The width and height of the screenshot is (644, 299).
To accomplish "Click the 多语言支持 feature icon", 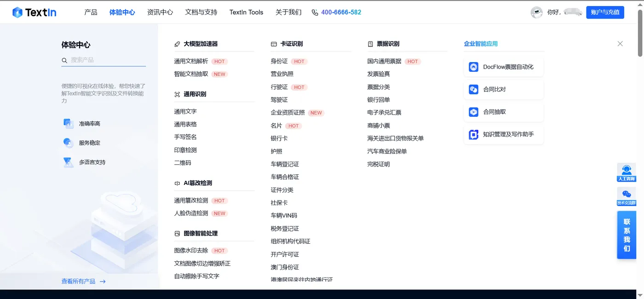I will pyautogui.click(x=68, y=162).
